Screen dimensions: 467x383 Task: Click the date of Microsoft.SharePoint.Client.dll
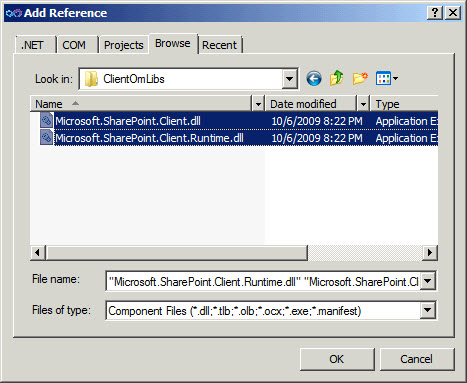[317, 121]
